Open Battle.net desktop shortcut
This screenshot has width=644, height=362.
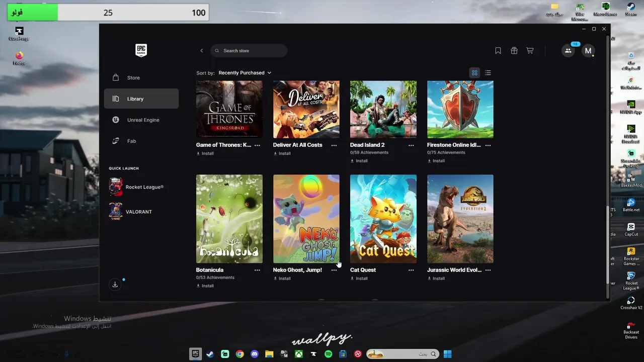(x=631, y=205)
